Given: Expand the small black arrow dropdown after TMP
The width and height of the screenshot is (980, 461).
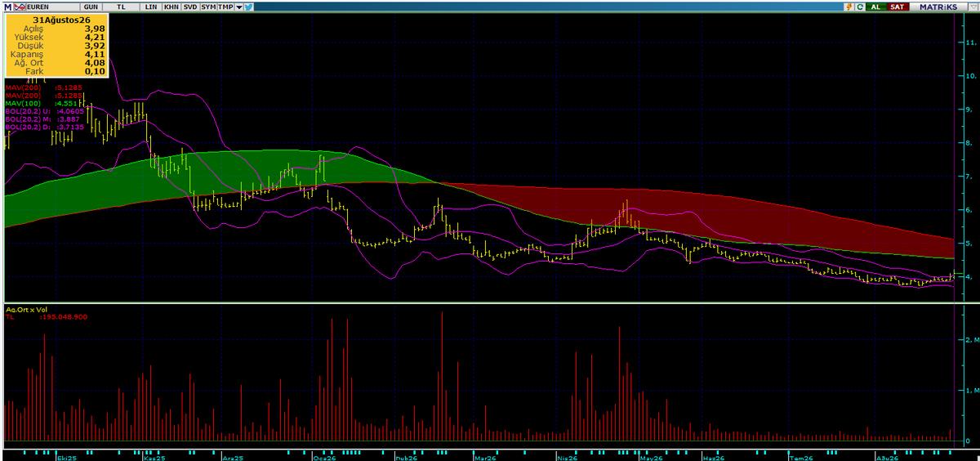Looking at the screenshot, I should pyautogui.click(x=238, y=7).
